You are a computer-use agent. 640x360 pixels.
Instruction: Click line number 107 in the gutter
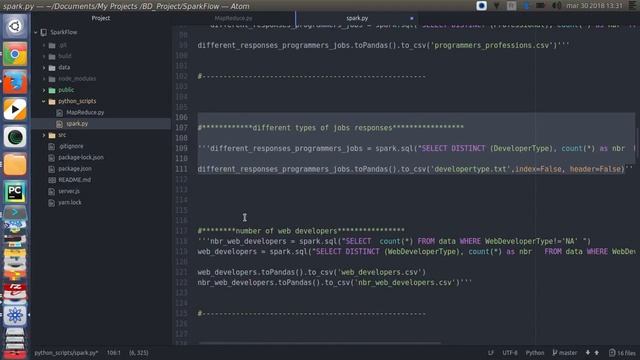click(182, 128)
